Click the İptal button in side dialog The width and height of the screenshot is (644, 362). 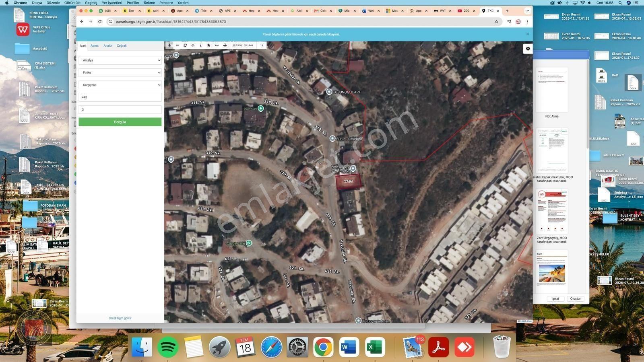[x=555, y=299]
